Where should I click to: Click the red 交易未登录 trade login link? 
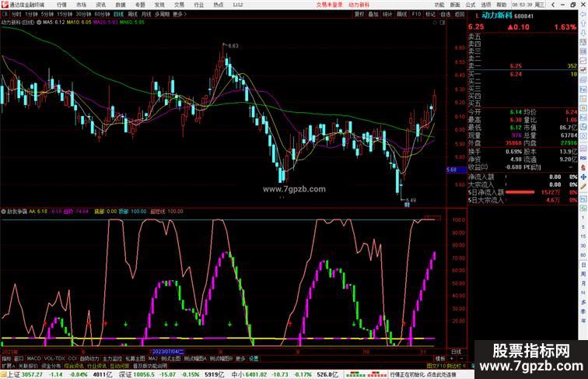[329, 5]
